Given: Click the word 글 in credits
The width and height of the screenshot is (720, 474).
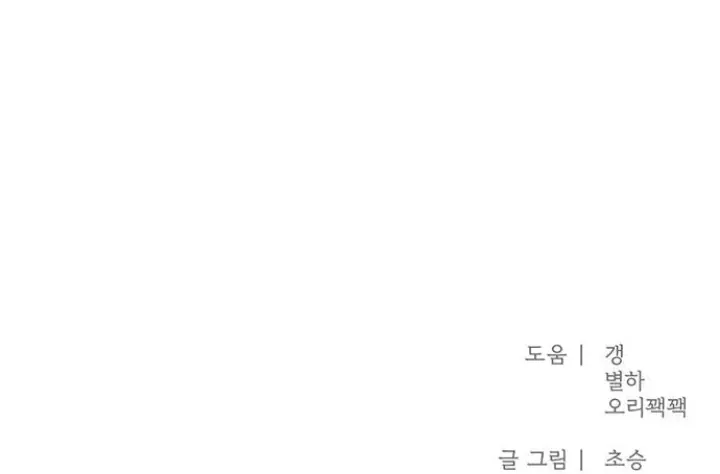Looking at the screenshot, I should (509, 459).
